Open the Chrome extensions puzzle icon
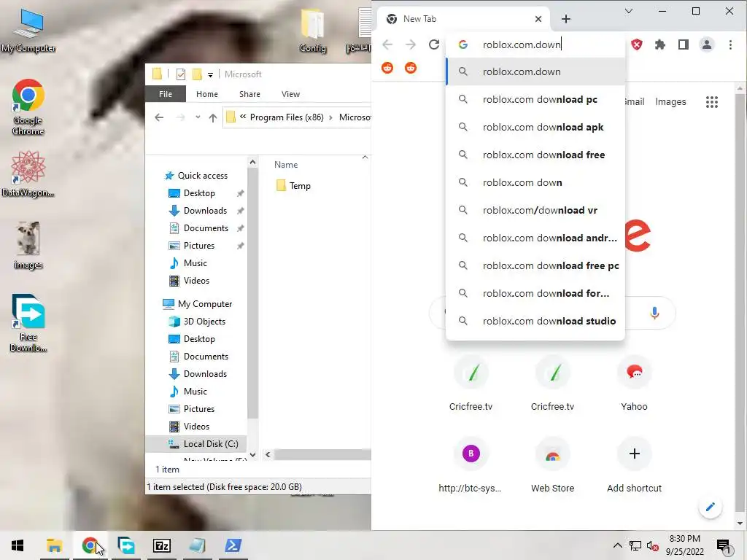Viewport: 747px width, 560px height. pos(659,44)
